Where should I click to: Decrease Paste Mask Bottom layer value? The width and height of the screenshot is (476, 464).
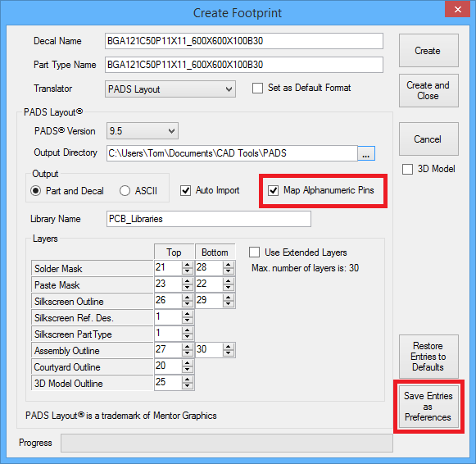tap(228, 288)
